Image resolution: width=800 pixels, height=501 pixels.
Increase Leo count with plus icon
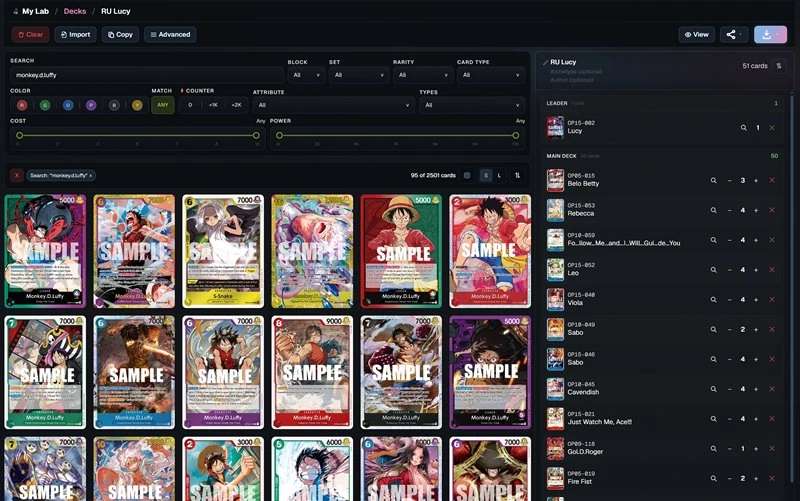point(756,270)
